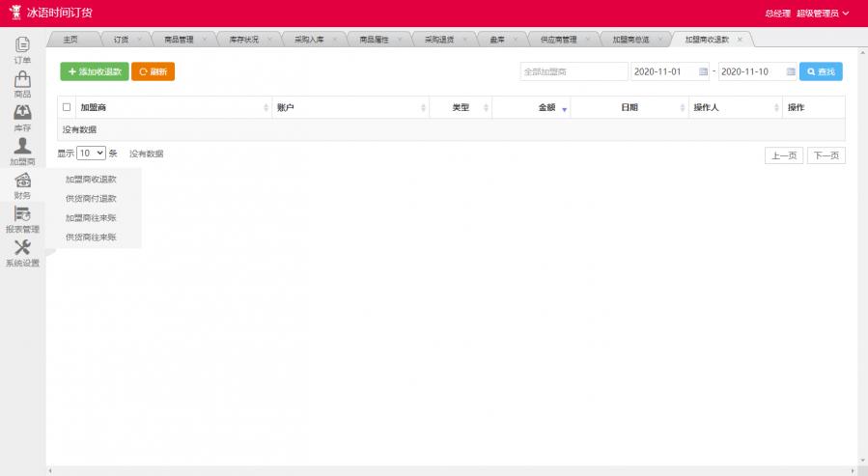Image resolution: width=868 pixels, height=476 pixels.
Task: Toggle the select-all checkbox in table header
Action: click(x=67, y=107)
